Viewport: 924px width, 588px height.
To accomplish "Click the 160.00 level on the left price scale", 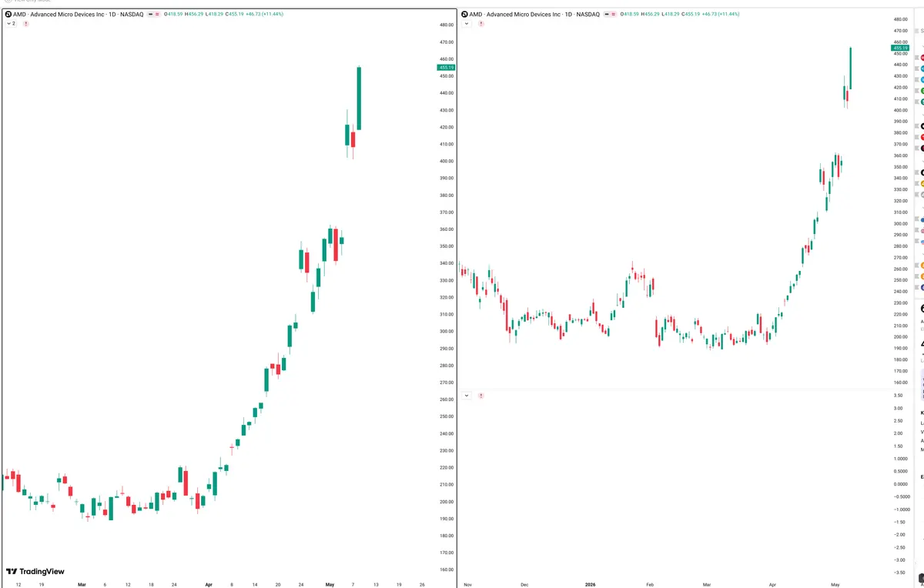I will click(446, 570).
